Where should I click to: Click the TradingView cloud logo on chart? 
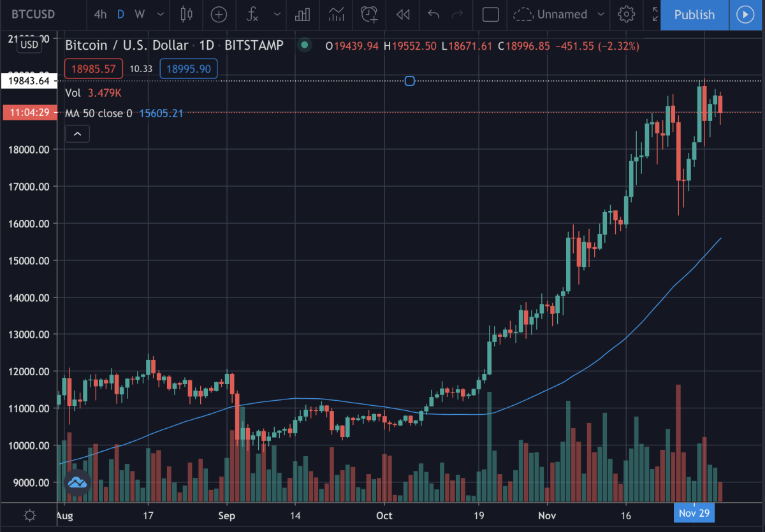[x=78, y=482]
